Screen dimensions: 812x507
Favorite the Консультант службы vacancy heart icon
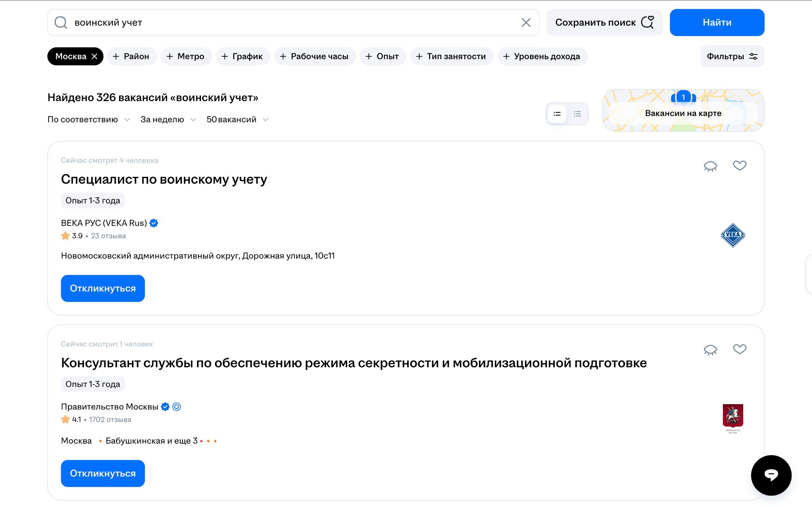point(740,349)
